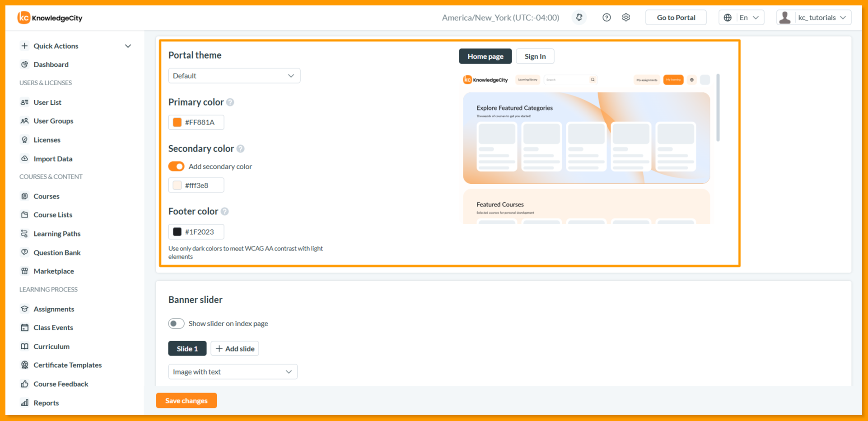The image size is (868, 421).
Task: Click the Secondary color help icon
Action: click(x=241, y=149)
